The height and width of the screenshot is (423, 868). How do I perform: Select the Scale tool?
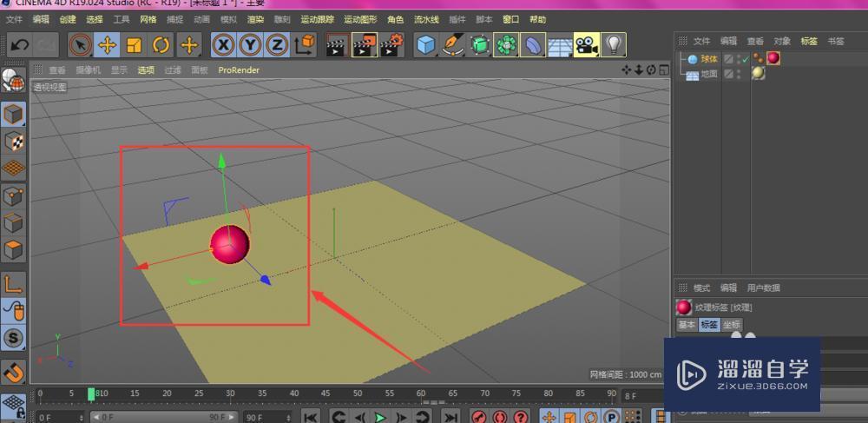[x=134, y=44]
